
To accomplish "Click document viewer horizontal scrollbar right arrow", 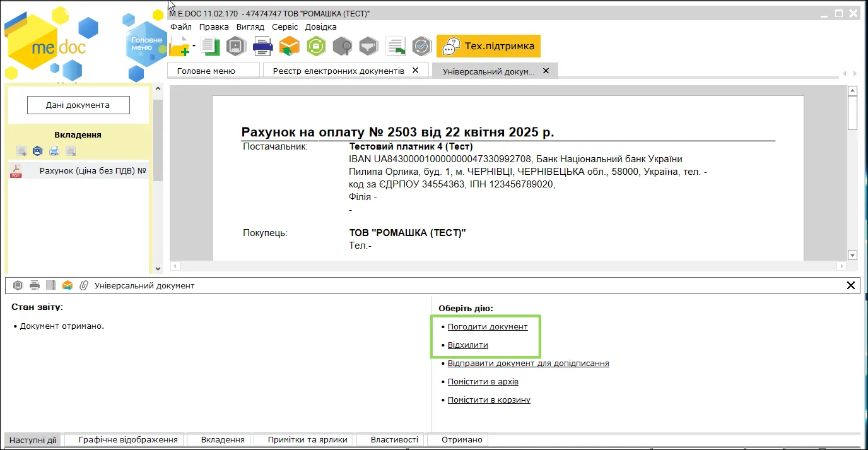I will pyautogui.click(x=840, y=266).
